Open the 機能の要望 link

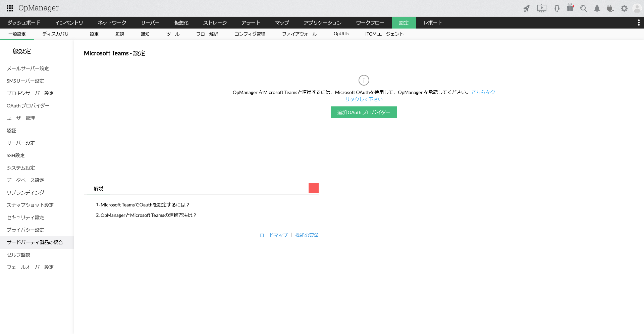pyautogui.click(x=307, y=235)
